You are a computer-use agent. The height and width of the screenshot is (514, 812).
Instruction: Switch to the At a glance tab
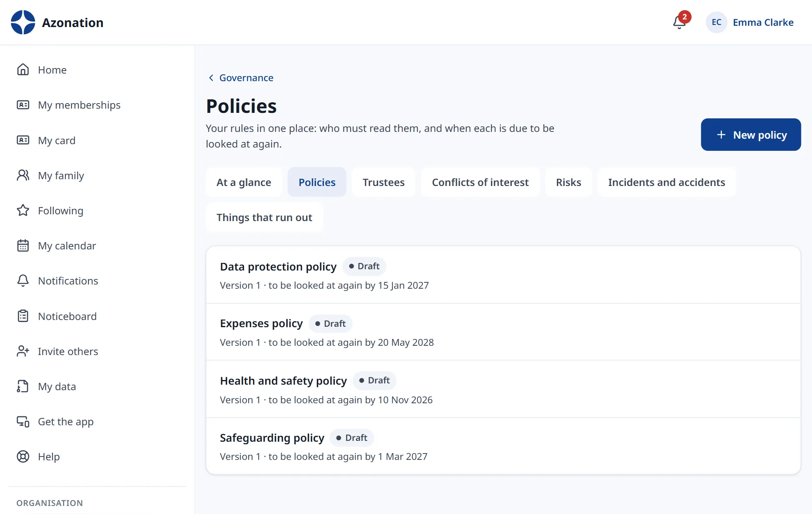[244, 182]
